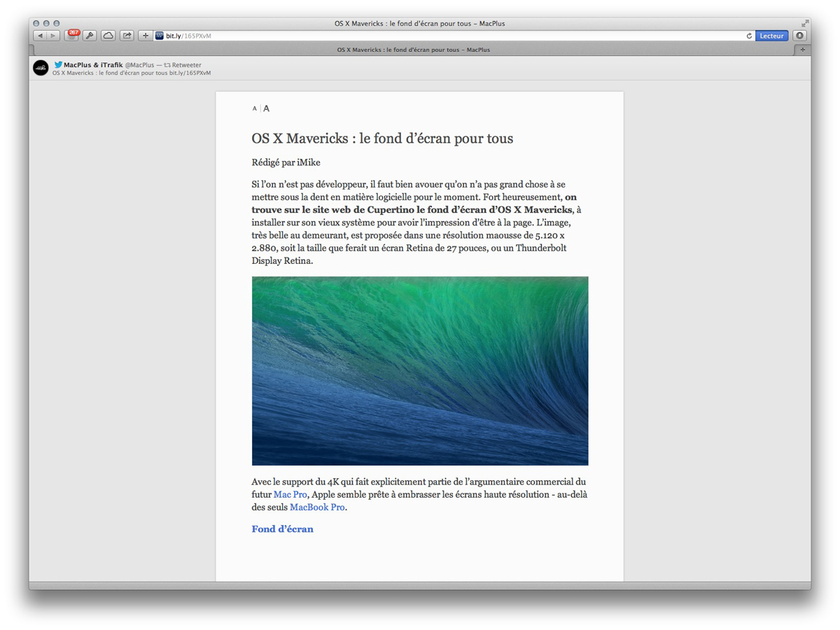Open the share menu button
The height and width of the screenshot is (630, 840).
(x=127, y=36)
